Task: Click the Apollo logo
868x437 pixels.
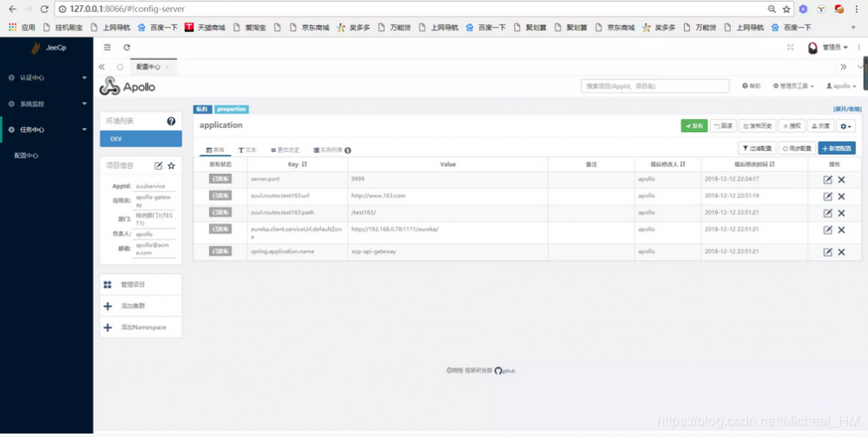Action: tap(128, 86)
